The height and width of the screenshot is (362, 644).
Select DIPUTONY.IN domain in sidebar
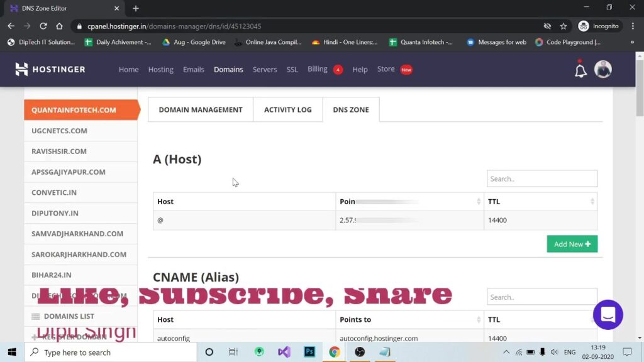81,213
